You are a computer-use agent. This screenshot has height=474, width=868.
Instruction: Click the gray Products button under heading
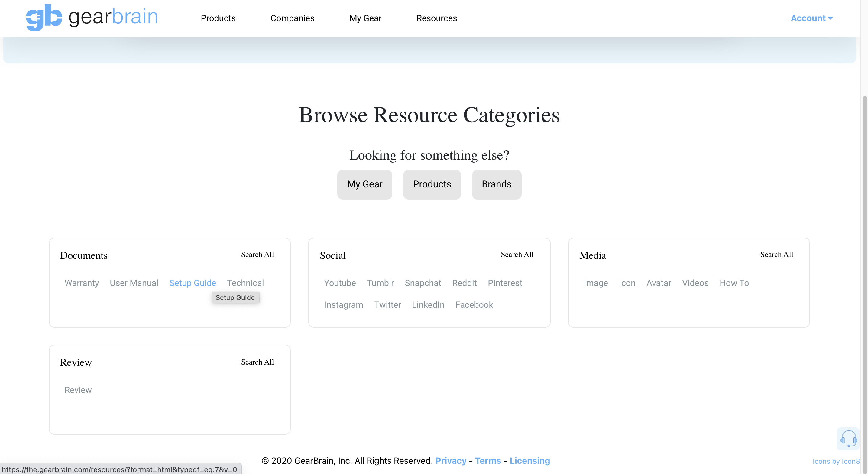point(432,184)
